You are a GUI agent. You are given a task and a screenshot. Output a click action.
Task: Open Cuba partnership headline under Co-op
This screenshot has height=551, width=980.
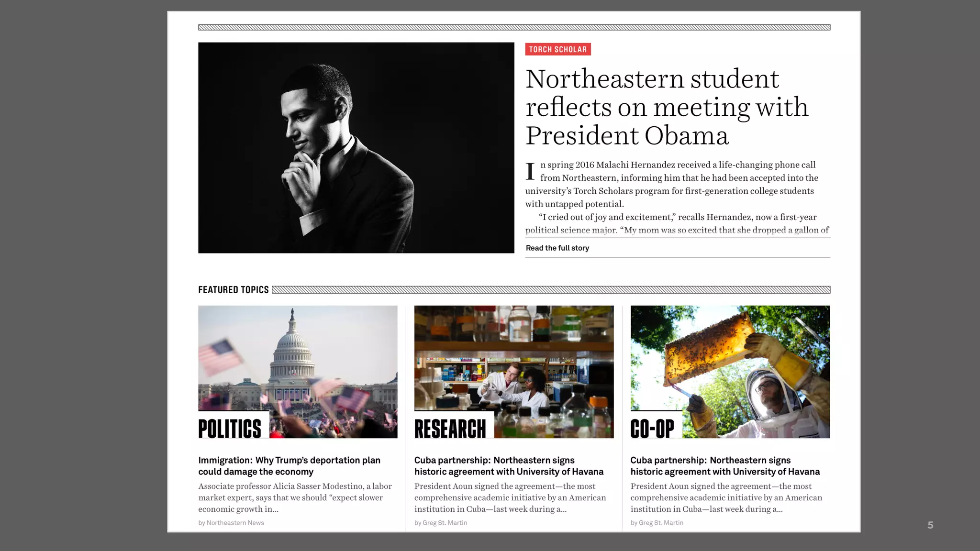(724, 466)
